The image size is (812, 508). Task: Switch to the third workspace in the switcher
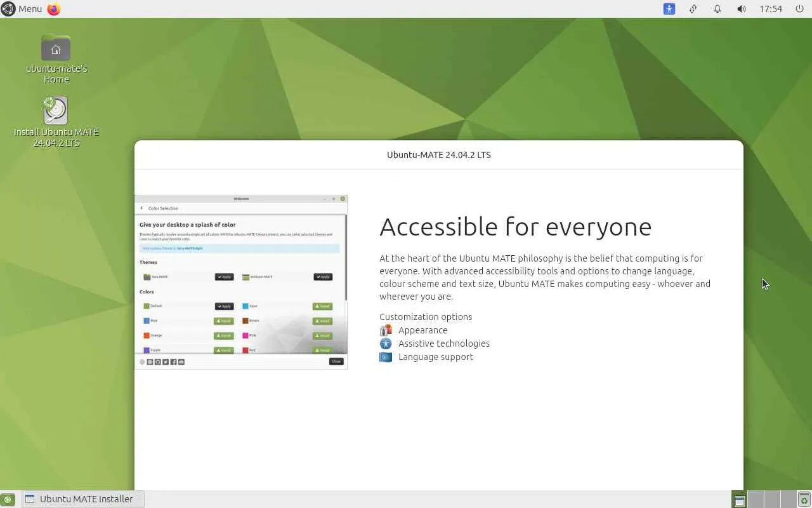tap(772, 500)
